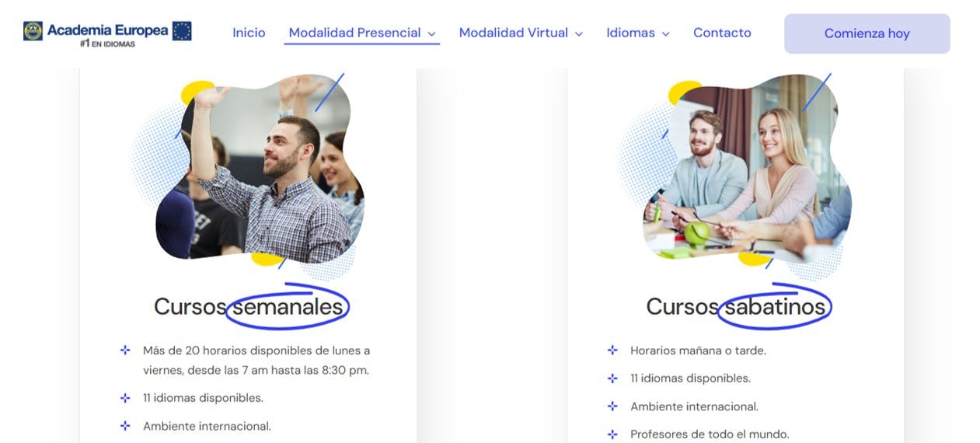Image resolution: width=980 pixels, height=443 pixels.
Task: Click the bullet star icon beside Más de 20 horarios
Action: (x=125, y=351)
